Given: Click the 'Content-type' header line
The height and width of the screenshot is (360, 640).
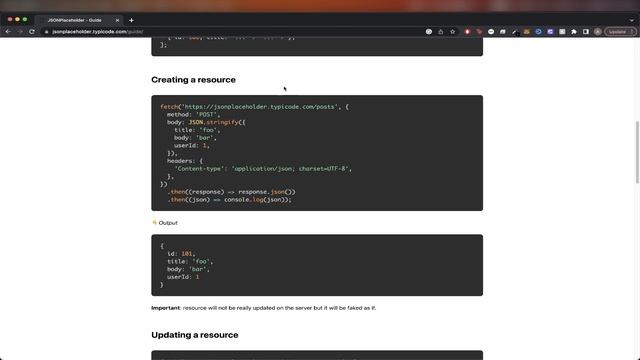Looking at the screenshot, I should click(263, 169).
